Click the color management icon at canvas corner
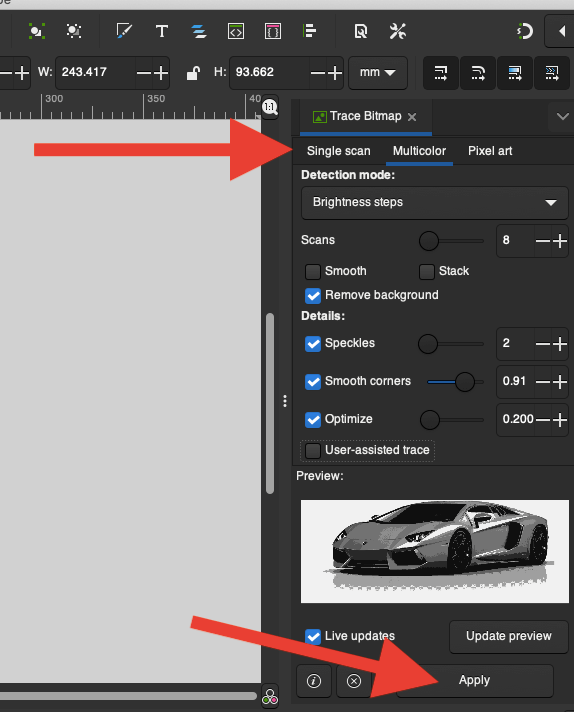This screenshot has height=712, width=574. 270,696
